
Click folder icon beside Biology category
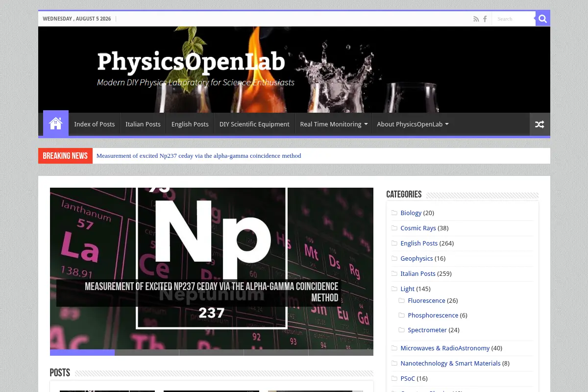394,213
